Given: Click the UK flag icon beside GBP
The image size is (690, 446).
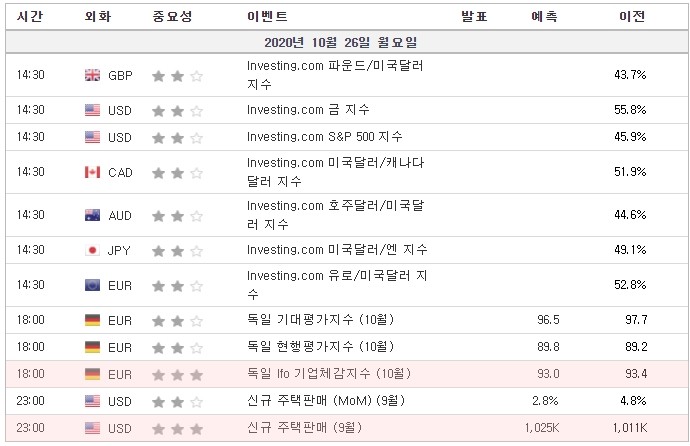Looking at the screenshot, I should [92, 75].
